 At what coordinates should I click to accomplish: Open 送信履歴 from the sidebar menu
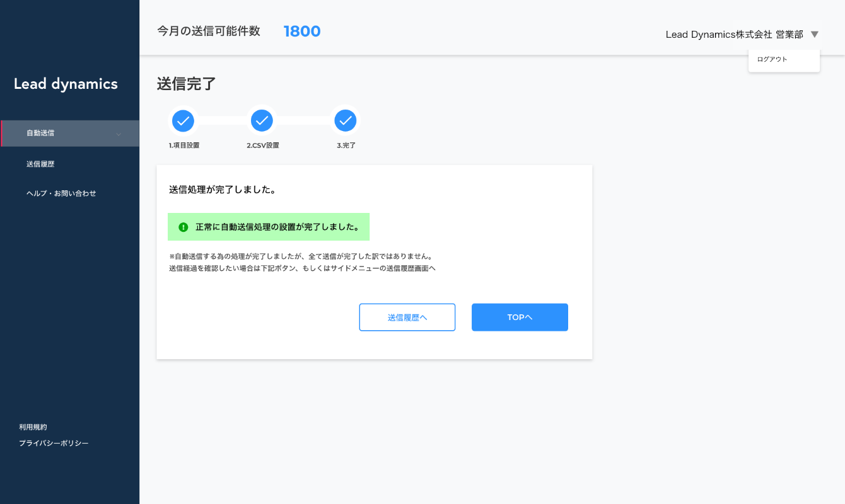pos(42,163)
